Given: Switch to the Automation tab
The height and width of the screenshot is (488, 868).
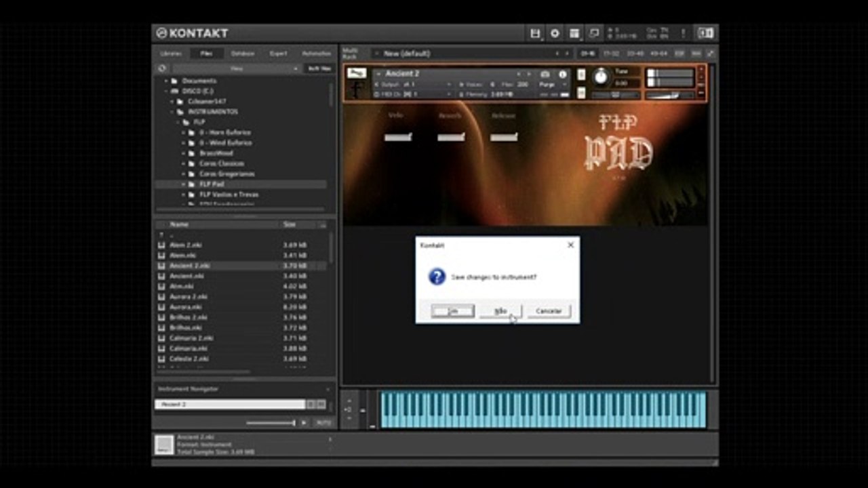Looking at the screenshot, I should tap(316, 54).
